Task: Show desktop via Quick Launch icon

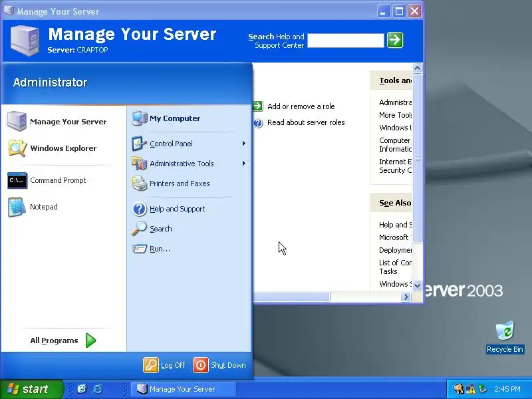Action: pyautogui.click(x=82, y=389)
